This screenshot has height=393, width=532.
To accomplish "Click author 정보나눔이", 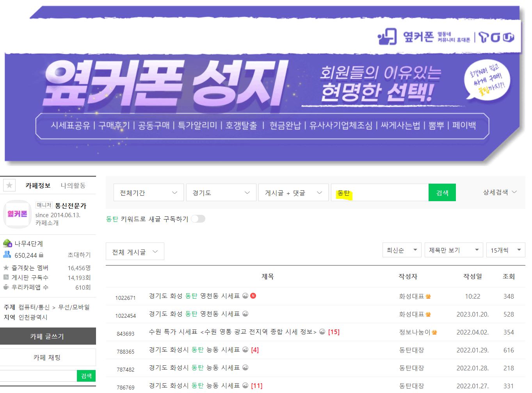I will click(x=415, y=332).
